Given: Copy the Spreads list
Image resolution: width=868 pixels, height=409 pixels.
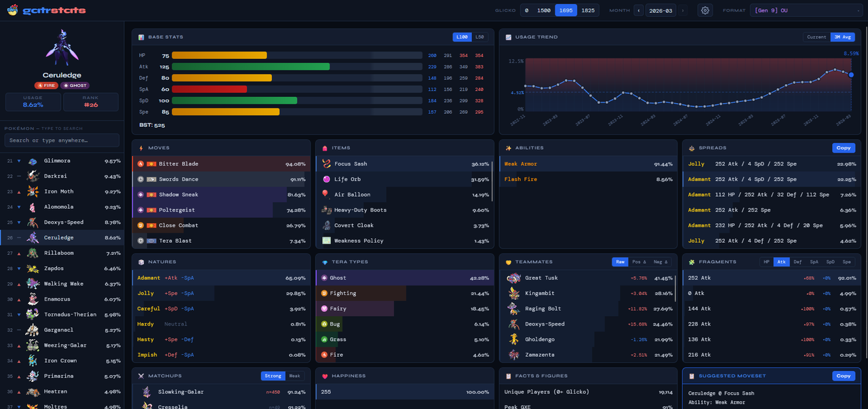Looking at the screenshot, I should pos(844,148).
